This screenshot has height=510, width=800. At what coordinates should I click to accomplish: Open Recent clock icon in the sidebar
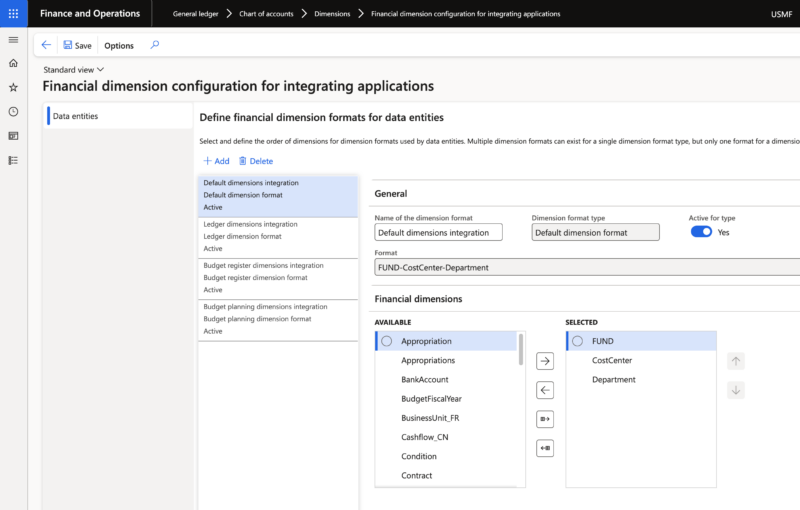pyautogui.click(x=13, y=112)
